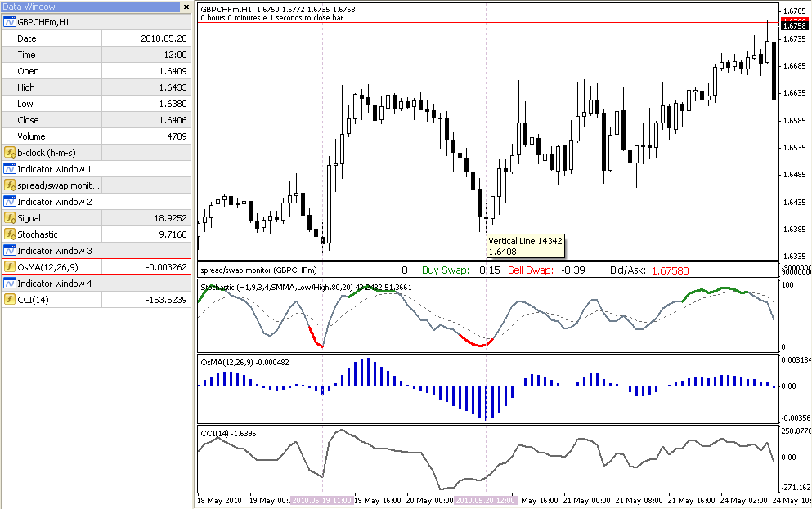Viewport: 812px width, 509px height.
Task: Select the spread/swap monitor indicator icon
Action: (x=9, y=185)
